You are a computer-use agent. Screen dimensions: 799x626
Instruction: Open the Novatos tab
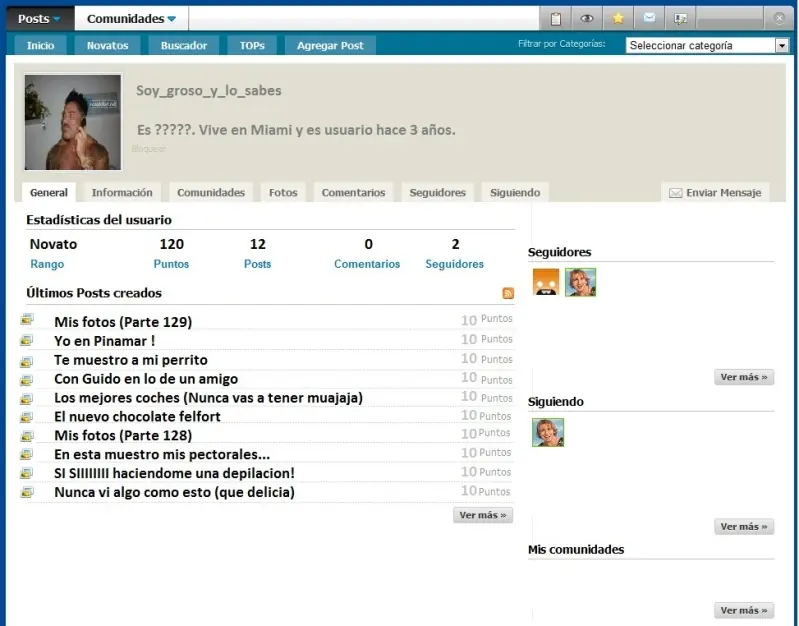(108, 45)
